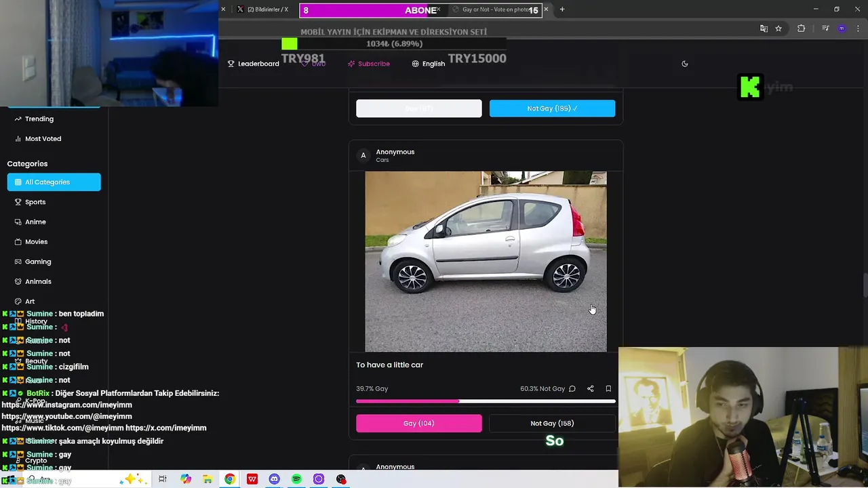This screenshot has width=868, height=488.
Task: Open the Anonymous author name on the car post
Action: tap(395, 152)
